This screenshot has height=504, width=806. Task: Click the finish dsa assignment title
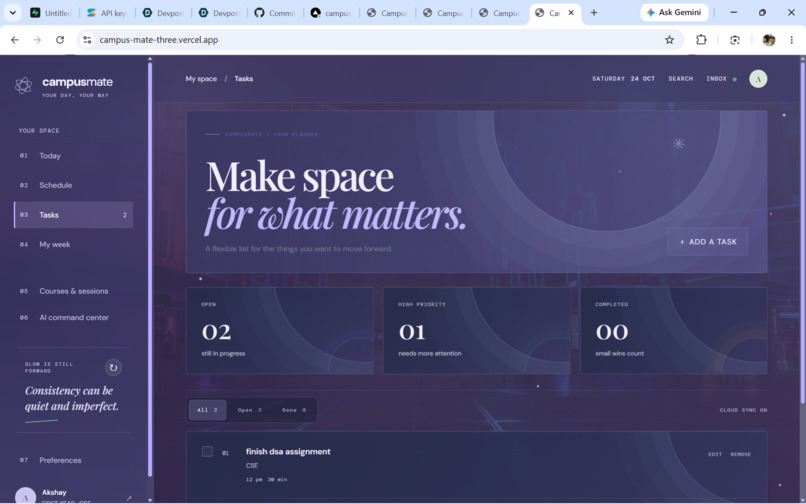(288, 452)
